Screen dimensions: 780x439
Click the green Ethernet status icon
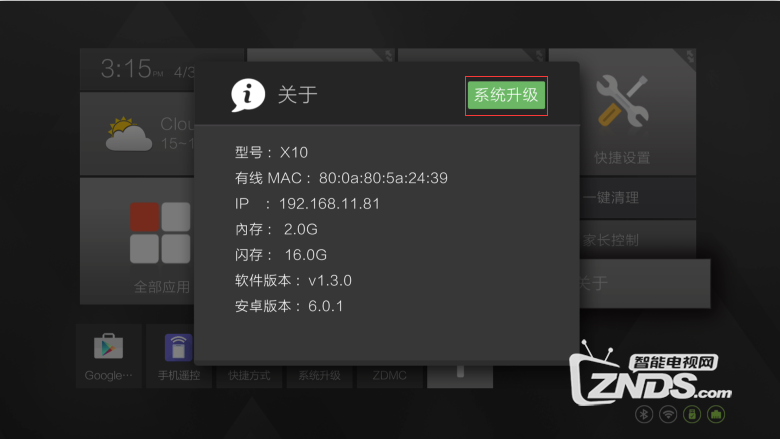tap(716, 414)
